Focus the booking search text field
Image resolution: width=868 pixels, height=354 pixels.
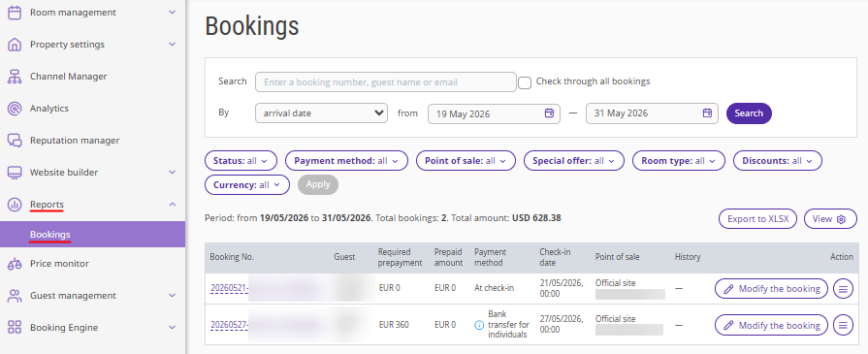[x=385, y=82]
